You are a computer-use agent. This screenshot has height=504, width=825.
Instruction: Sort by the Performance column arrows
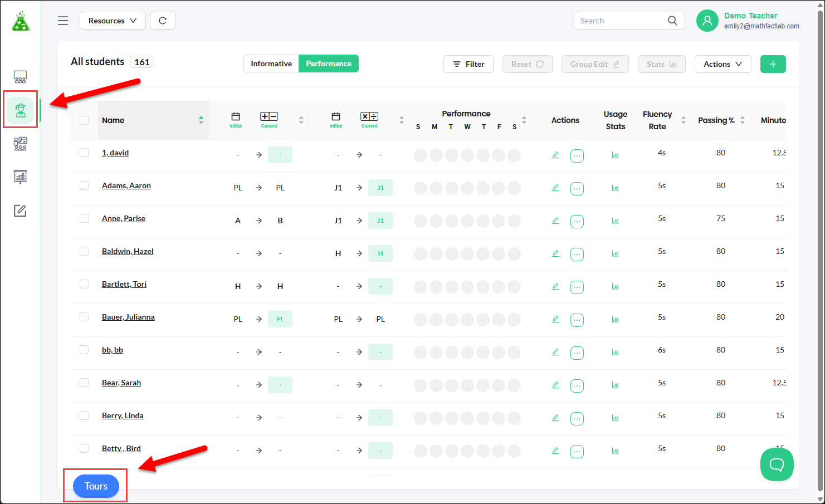[524, 120]
